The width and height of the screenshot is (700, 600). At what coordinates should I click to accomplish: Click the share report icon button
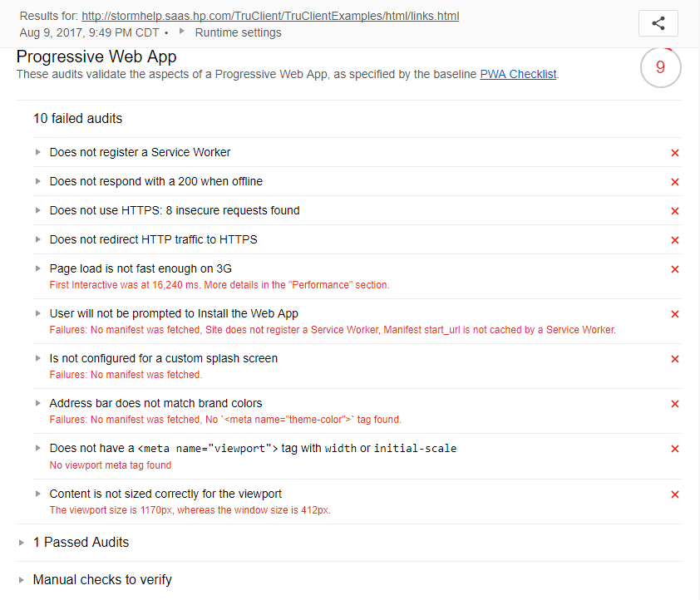658,23
